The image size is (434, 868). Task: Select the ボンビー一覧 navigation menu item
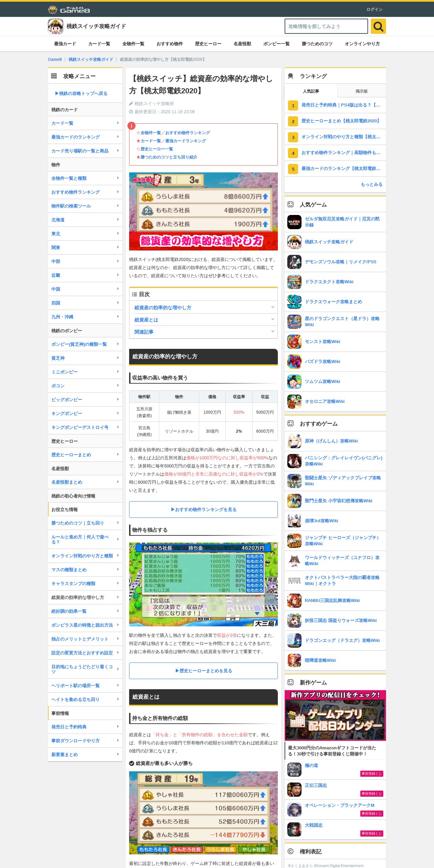click(x=276, y=44)
